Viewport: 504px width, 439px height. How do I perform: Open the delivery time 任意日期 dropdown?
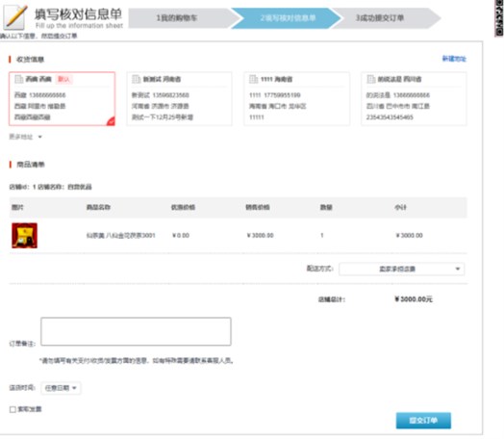tap(61, 388)
